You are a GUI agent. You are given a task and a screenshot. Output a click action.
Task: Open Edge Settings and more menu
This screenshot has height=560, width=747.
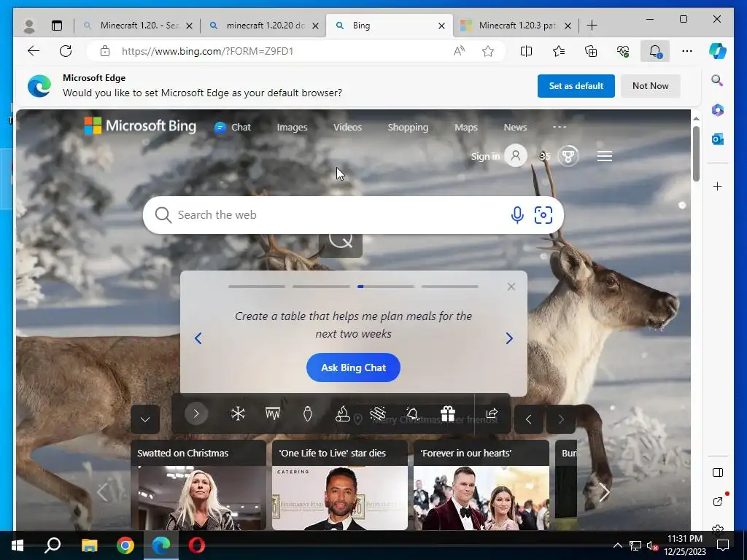click(x=687, y=51)
